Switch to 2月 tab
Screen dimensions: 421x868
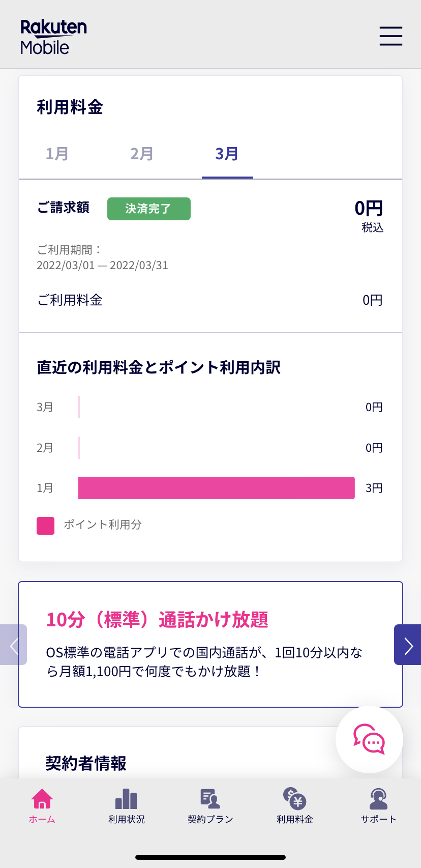[x=142, y=154]
